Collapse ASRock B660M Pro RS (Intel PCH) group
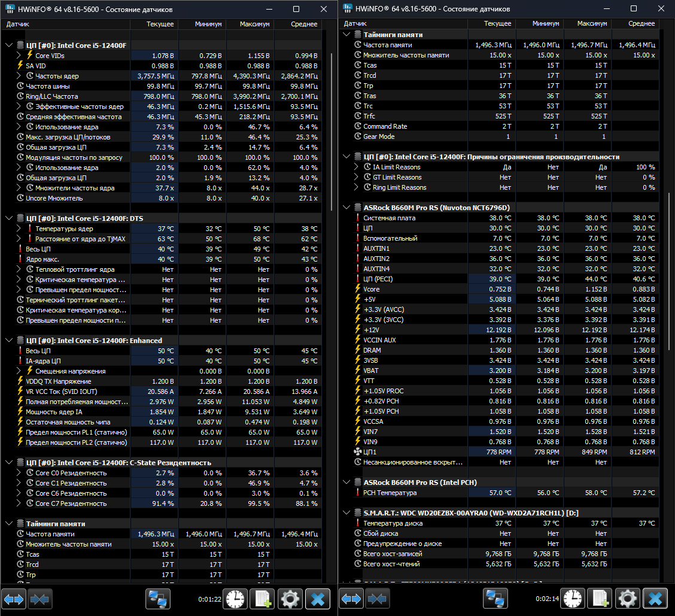675x616 pixels. pos(346,482)
